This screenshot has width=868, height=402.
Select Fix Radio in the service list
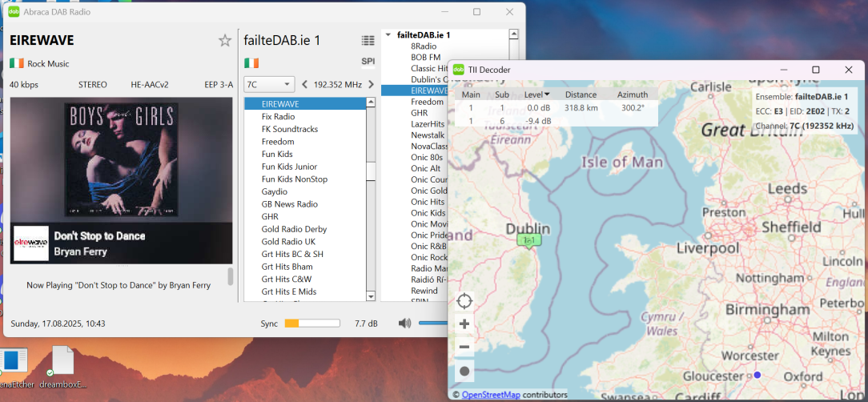click(x=305, y=116)
